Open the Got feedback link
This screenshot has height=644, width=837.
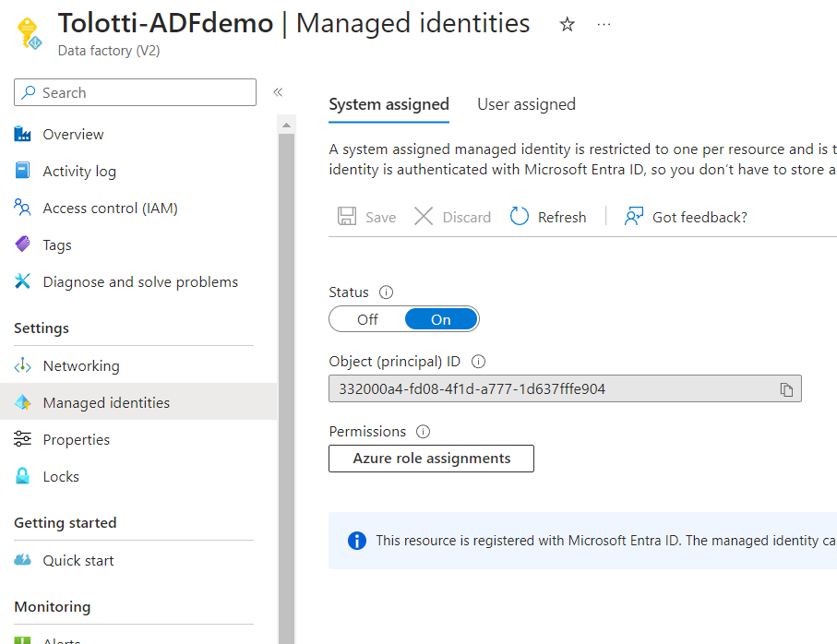686,217
